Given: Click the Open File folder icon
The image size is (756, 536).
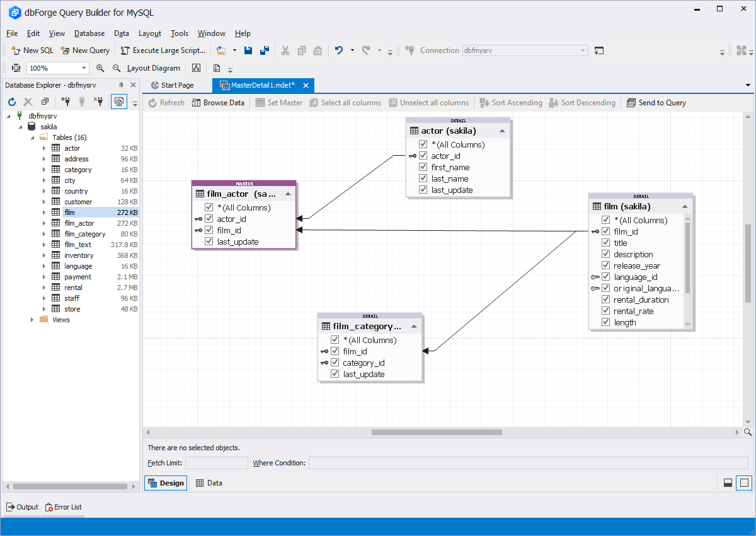Looking at the screenshot, I should [220, 50].
